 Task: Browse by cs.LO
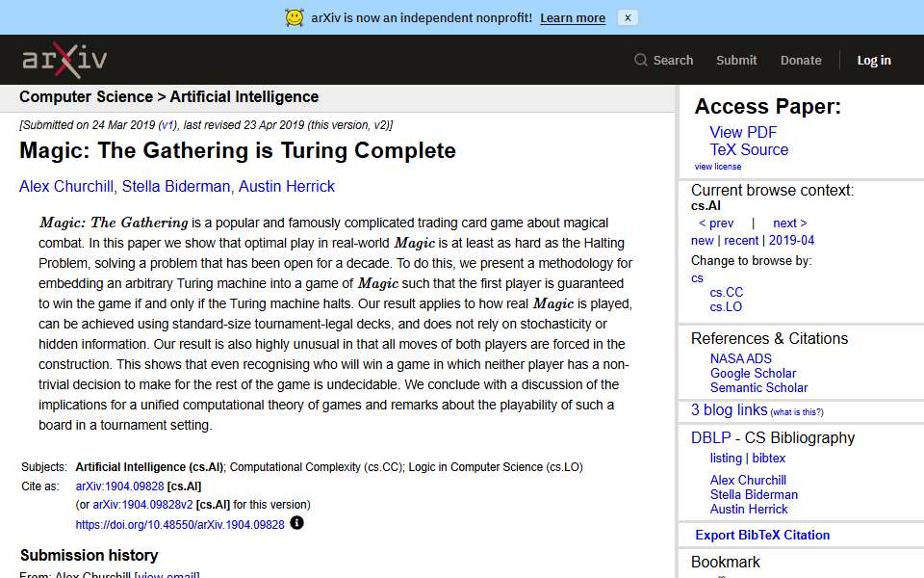(726, 307)
